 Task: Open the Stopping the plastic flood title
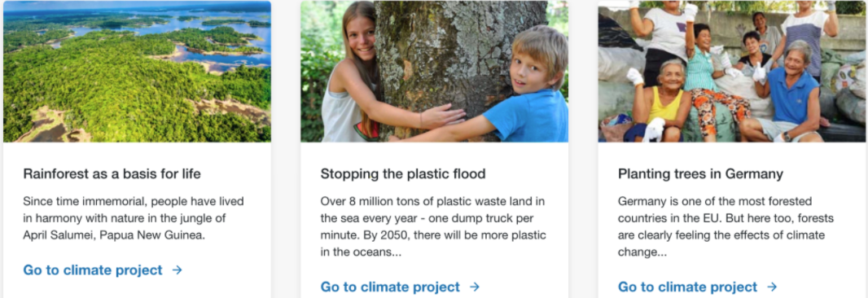[x=403, y=174]
